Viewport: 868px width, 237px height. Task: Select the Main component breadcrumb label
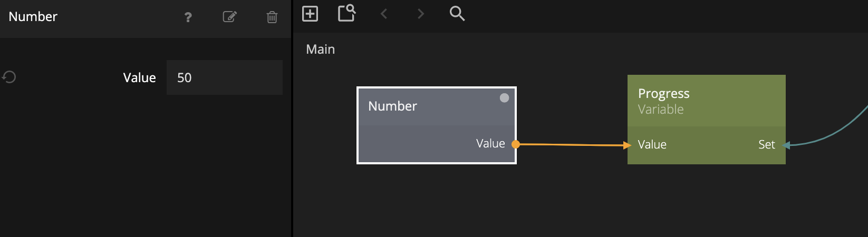click(321, 50)
